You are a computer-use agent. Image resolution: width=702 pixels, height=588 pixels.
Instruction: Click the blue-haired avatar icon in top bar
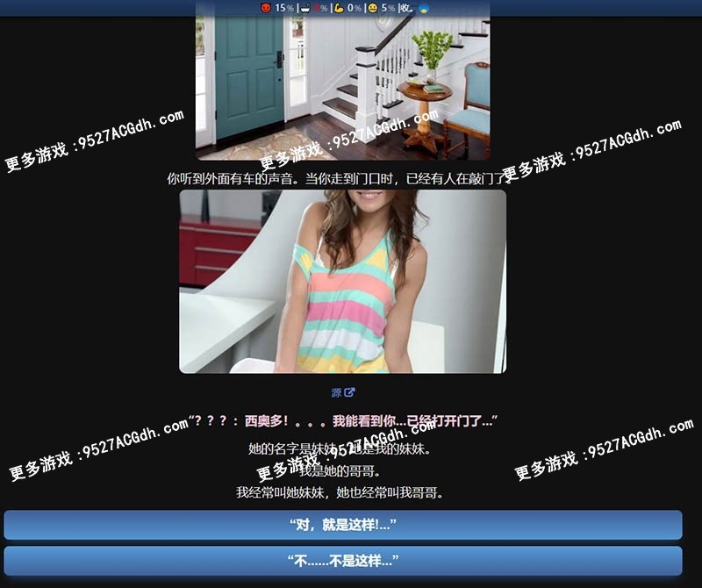tap(425, 8)
